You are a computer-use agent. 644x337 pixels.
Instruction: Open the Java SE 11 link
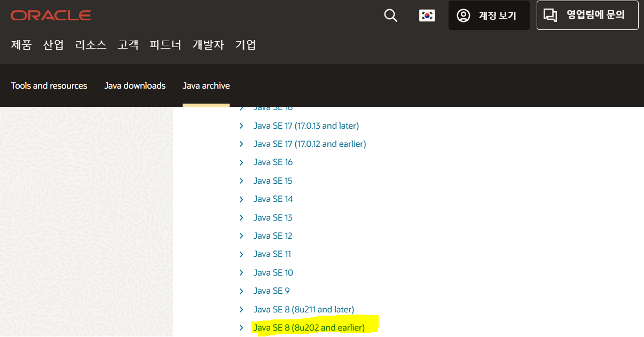click(272, 254)
